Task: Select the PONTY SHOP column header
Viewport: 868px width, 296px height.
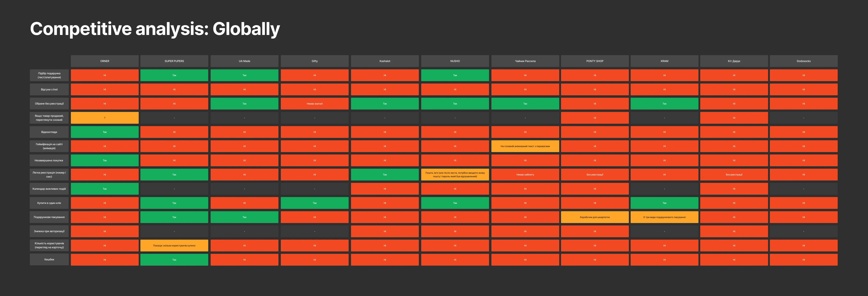Action: pyautogui.click(x=595, y=61)
